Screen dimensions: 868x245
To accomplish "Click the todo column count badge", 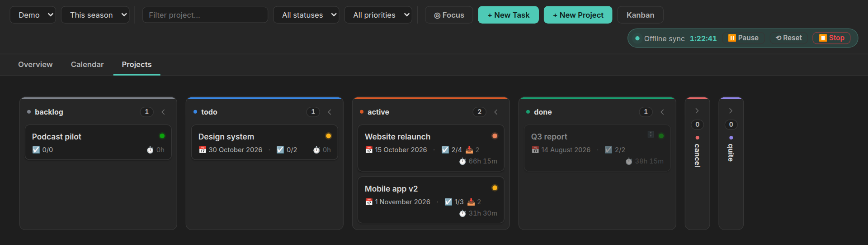I will coord(313,112).
